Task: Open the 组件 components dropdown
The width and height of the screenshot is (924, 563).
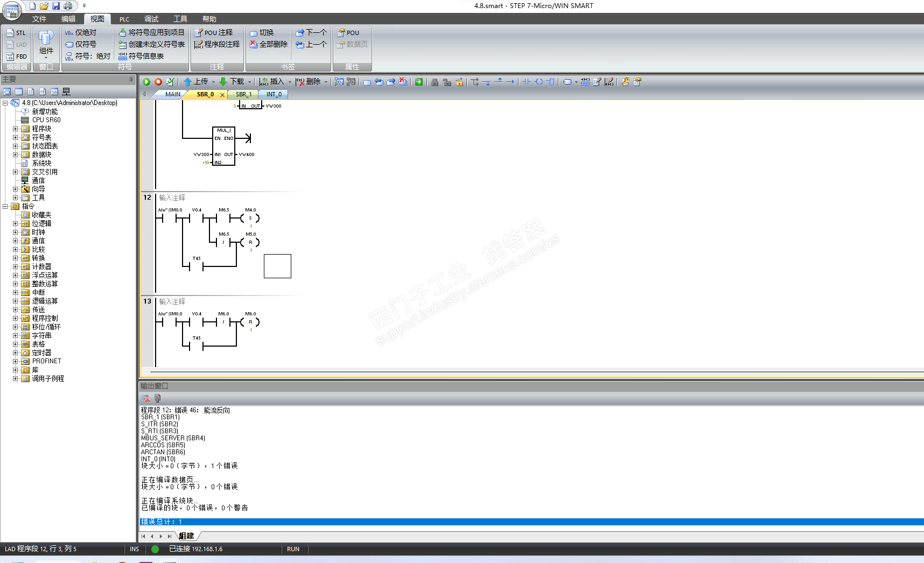Action: [x=46, y=44]
